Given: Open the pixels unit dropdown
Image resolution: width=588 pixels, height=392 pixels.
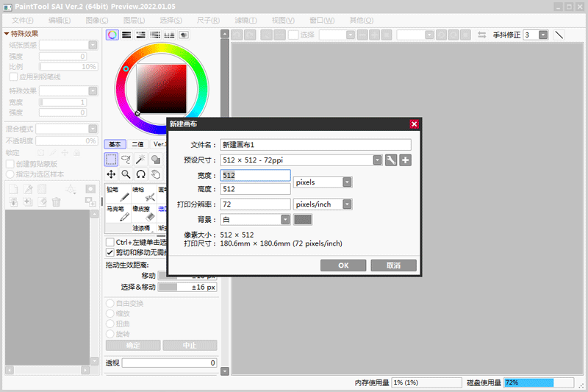Looking at the screenshot, I should tap(347, 182).
